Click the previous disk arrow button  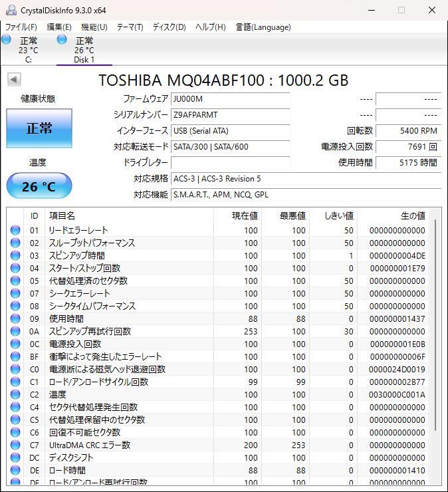click(13, 80)
